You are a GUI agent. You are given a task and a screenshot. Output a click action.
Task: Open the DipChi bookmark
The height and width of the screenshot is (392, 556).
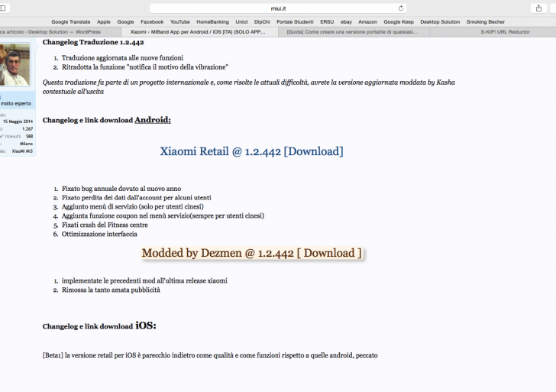pyautogui.click(x=262, y=21)
